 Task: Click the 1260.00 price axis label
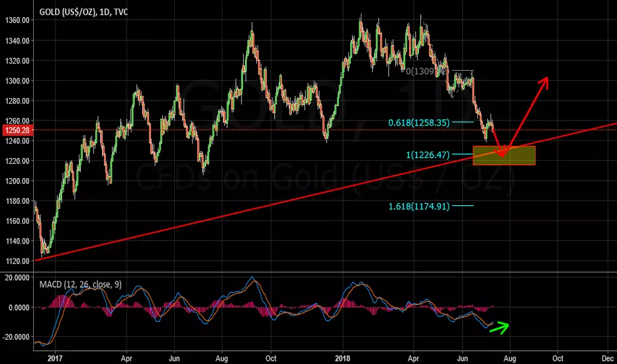17,120
